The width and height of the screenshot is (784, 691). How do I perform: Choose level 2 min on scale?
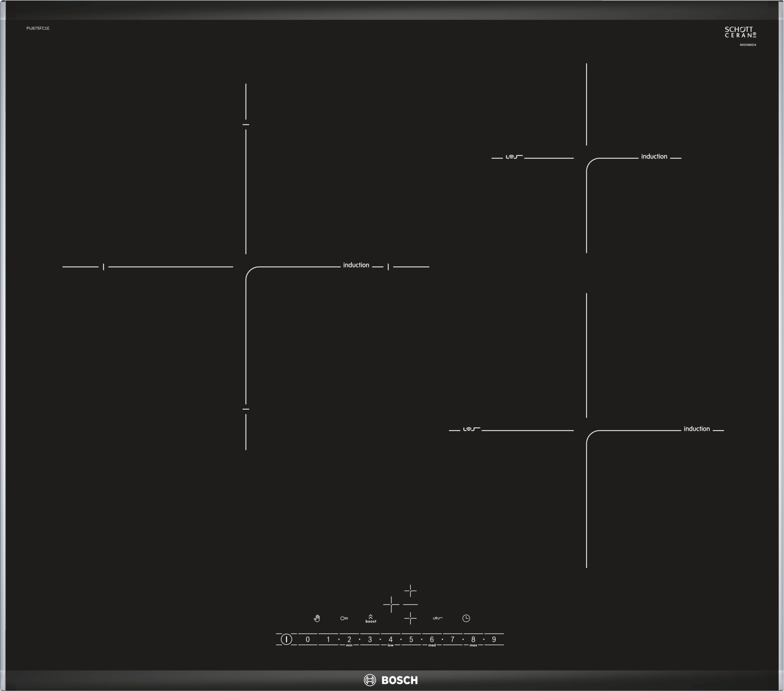(349, 639)
